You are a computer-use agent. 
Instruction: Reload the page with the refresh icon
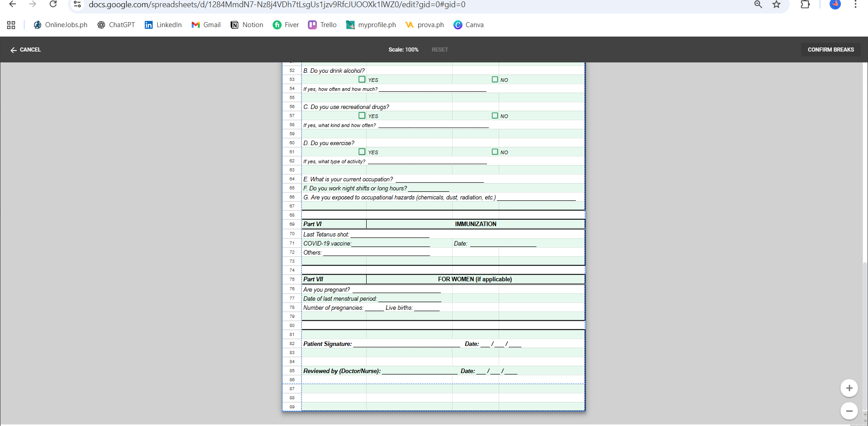pyautogui.click(x=53, y=5)
